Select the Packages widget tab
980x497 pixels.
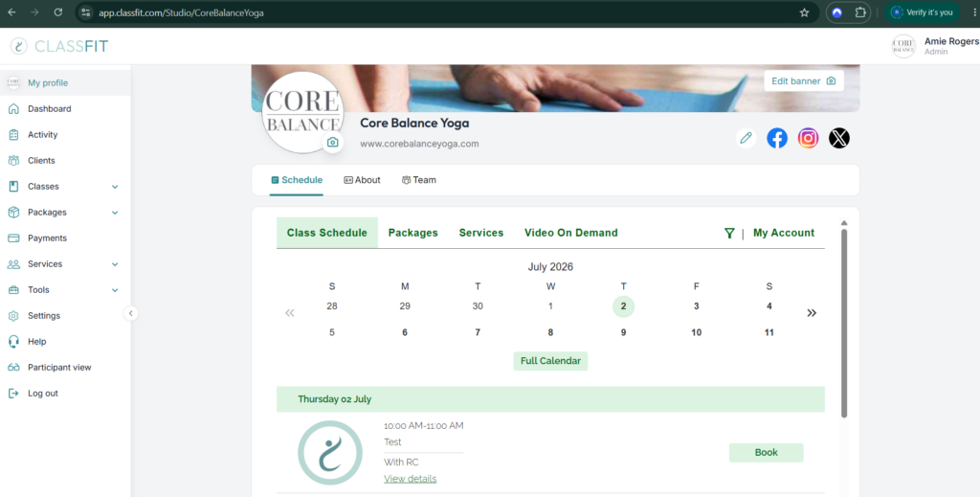[x=413, y=233]
